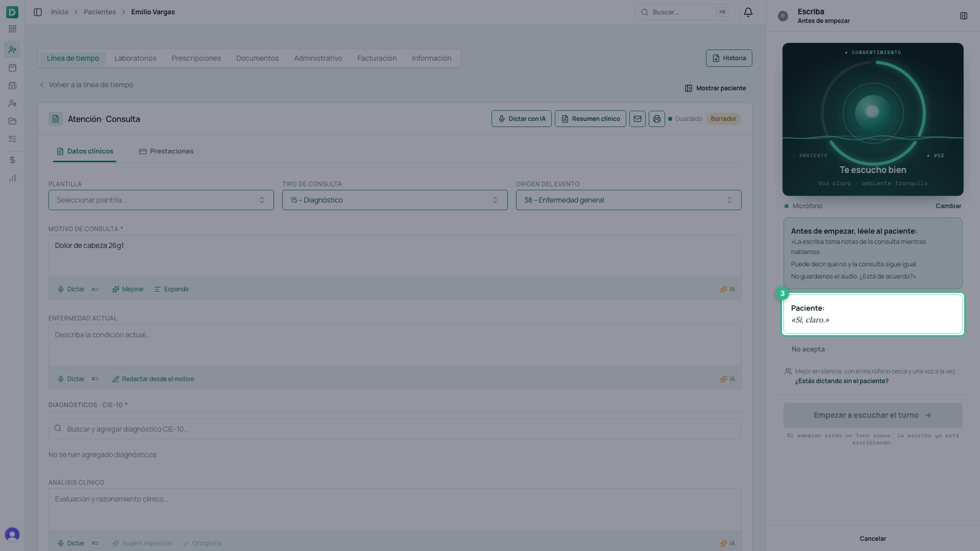The image size is (980, 551).
Task: Open the Plantilla selection dropdown
Action: pyautogui.click(x=161, y=200)
